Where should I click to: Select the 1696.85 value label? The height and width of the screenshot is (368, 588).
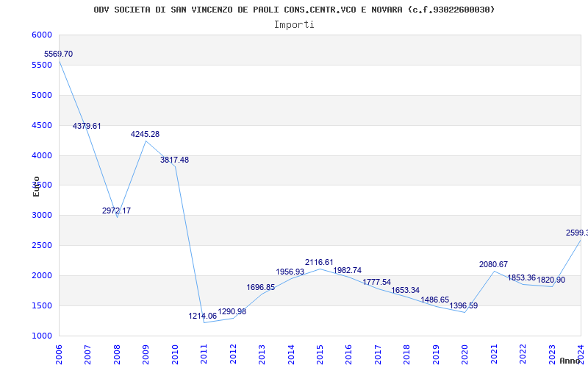click(x=261, y=288)
